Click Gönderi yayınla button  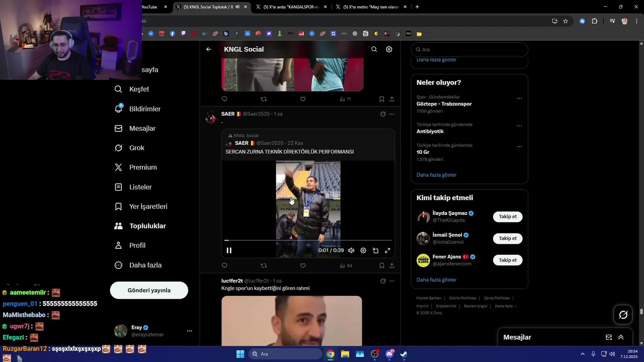(x=149, y=290)
